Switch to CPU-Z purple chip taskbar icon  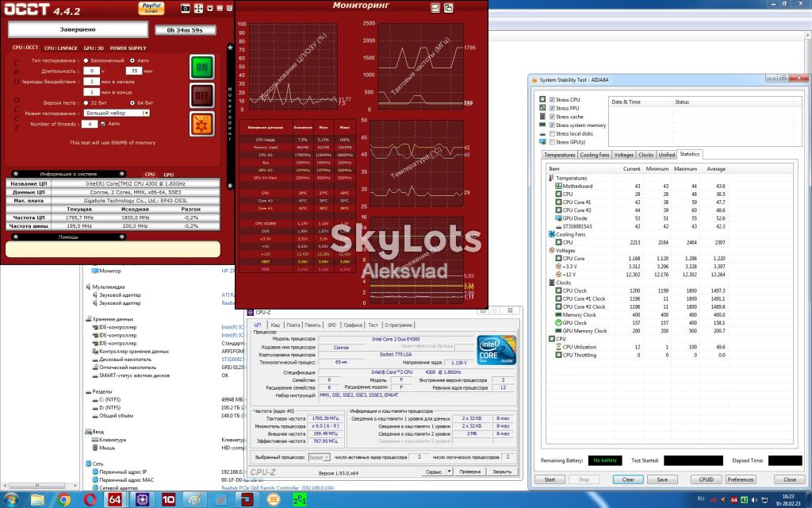coord(142,500)
